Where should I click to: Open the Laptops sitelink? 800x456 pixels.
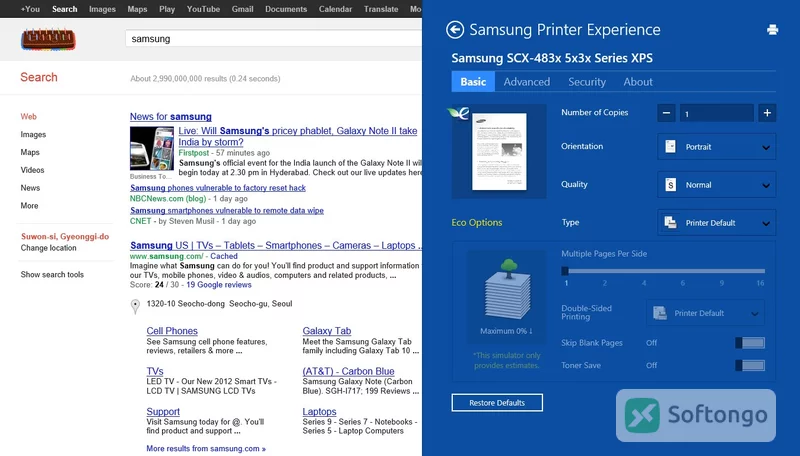coord(319,411)
